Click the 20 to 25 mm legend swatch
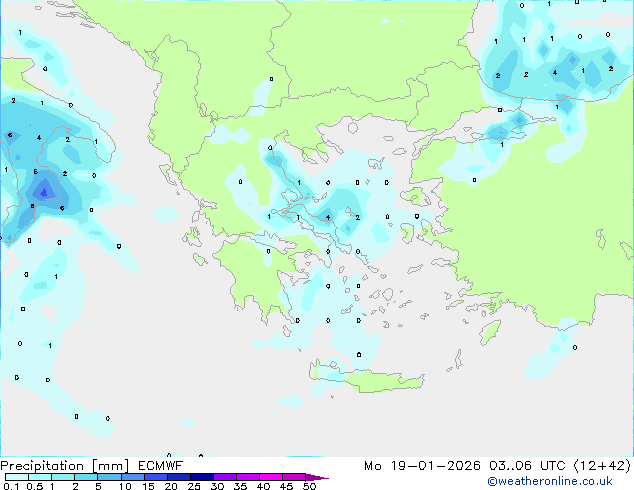Viewport: 634px width, 490px height. (x=178, y=477)
